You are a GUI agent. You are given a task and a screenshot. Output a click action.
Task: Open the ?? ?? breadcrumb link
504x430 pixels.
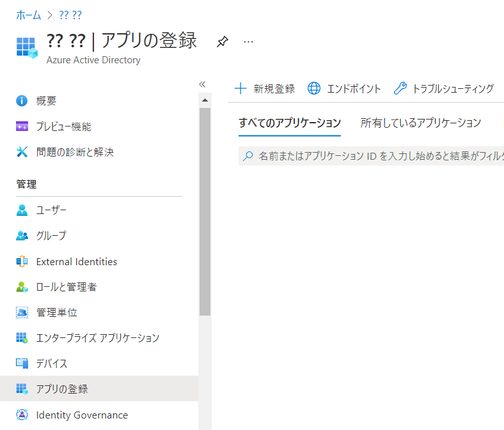[x=70, y=15]
